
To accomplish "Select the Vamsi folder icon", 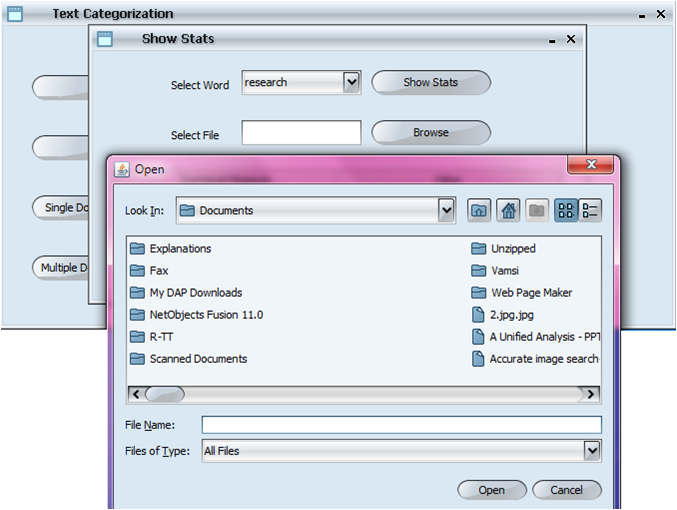I will click(x=478, y=270).
